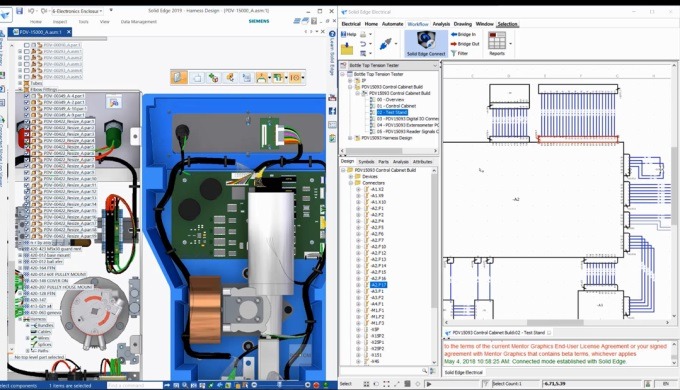The height and width of the screenshot is (390, 680).
Task: Click the PDV-15000_A.asm:1 document tab
Action: tap(40, 32)
